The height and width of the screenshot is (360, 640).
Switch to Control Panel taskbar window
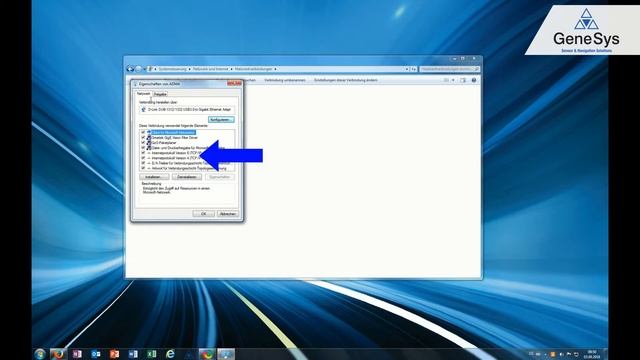tap(226, 354)
